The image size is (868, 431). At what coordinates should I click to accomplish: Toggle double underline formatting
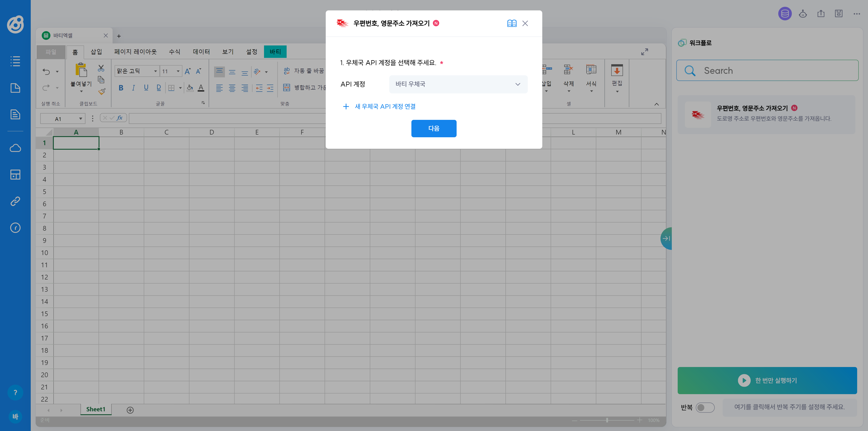pyautogui.click(x=159, y=88)
